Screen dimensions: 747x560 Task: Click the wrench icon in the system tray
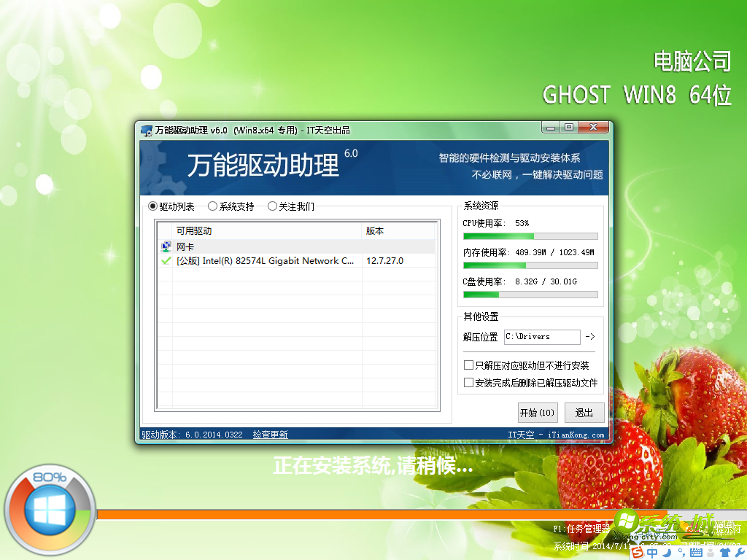pos(740,551)
